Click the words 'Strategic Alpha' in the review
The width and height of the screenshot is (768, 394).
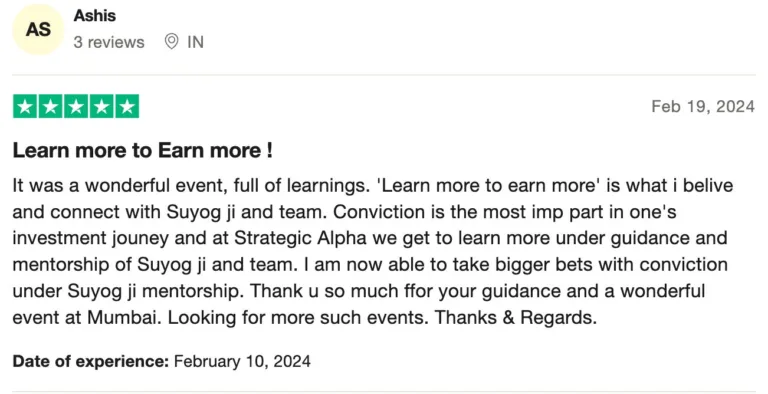(300, 238)
